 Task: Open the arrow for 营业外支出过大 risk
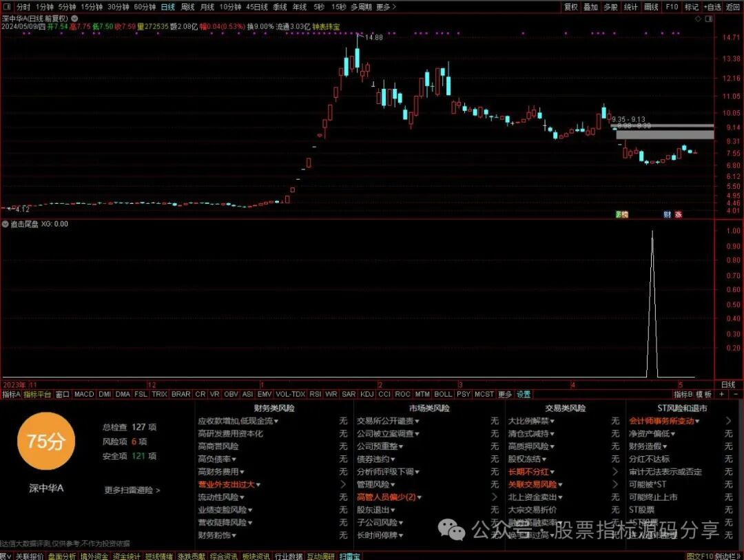343,484
